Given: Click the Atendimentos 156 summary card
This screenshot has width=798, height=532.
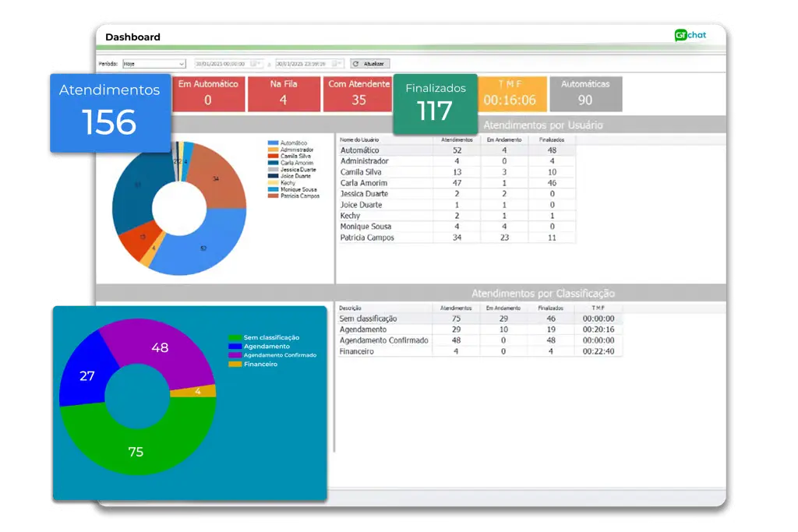Looking at the screenshot, I should 110,112.
